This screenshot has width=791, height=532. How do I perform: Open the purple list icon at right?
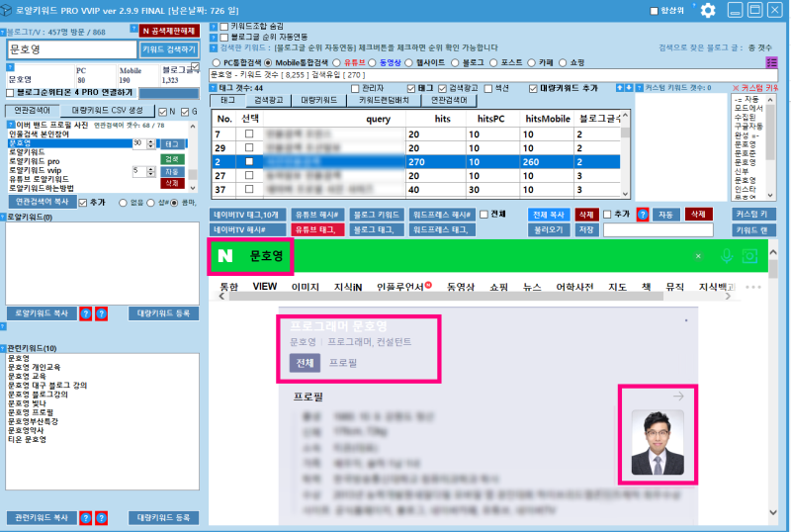coord(771,62)
